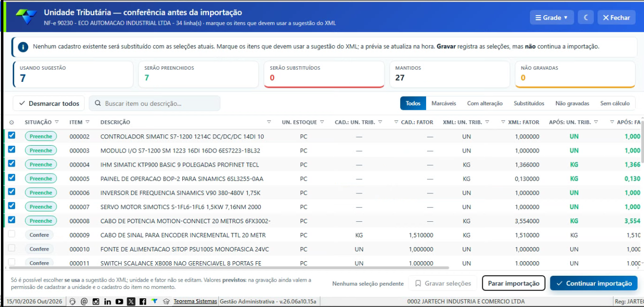Click the Fechar button

[616, 18]
